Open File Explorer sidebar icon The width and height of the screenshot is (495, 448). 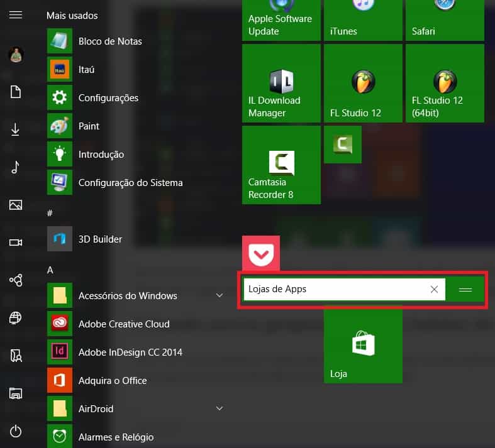pyautogui.click(x=16, y=393)
